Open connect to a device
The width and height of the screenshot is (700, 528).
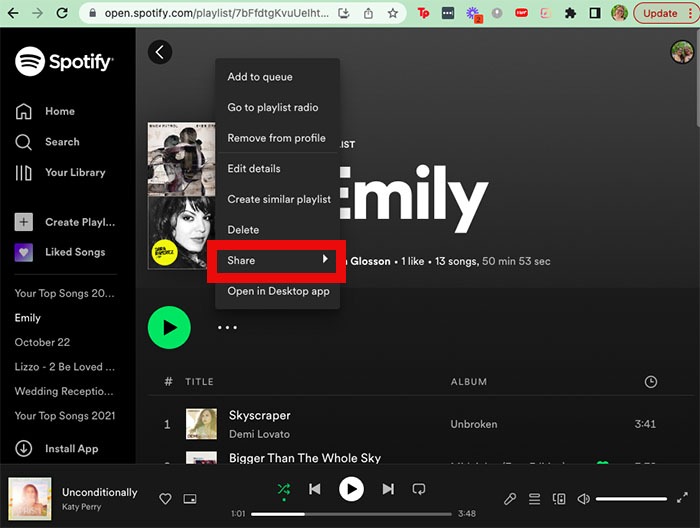pos(559,499)
